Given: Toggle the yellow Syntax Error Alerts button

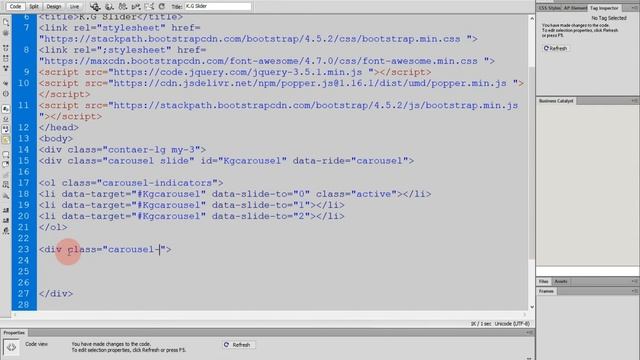Looking at the screenshot, I should point(6,140).
